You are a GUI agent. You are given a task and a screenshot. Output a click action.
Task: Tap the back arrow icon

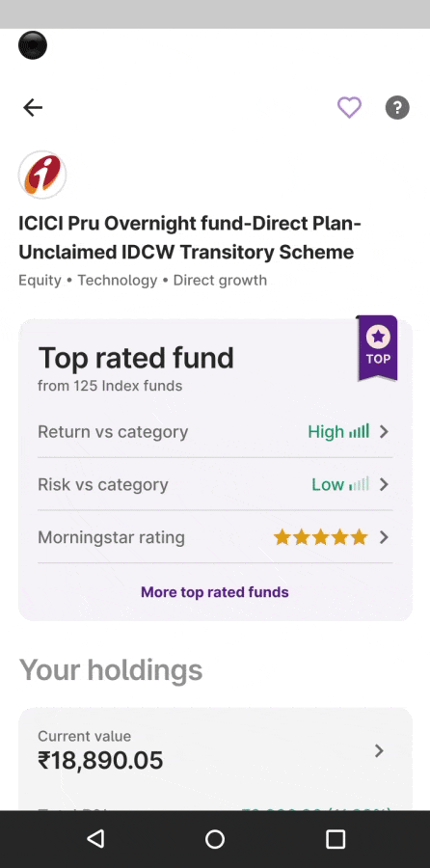(33, 107)
